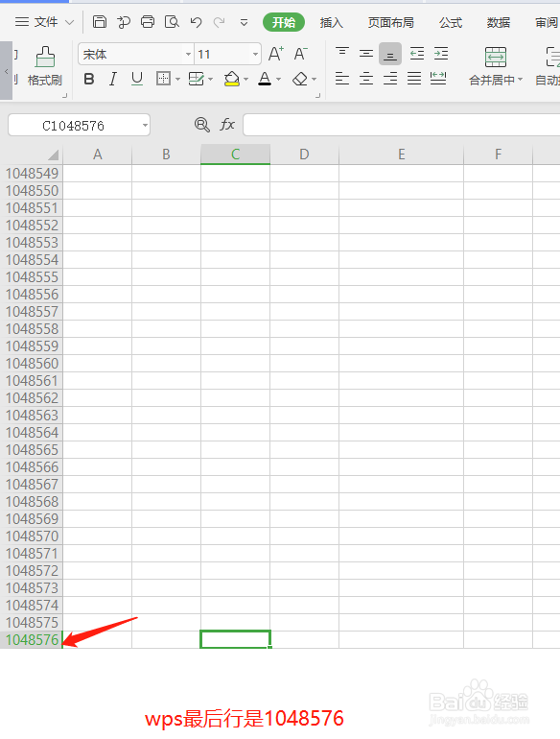
Task: Select column B header
Action: (x=166, y=155)
